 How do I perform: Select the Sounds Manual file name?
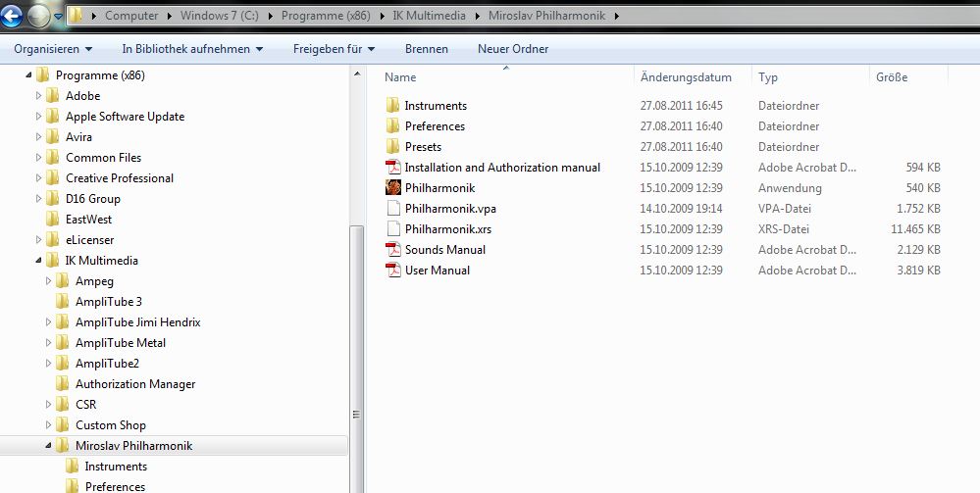click(445, 249)
